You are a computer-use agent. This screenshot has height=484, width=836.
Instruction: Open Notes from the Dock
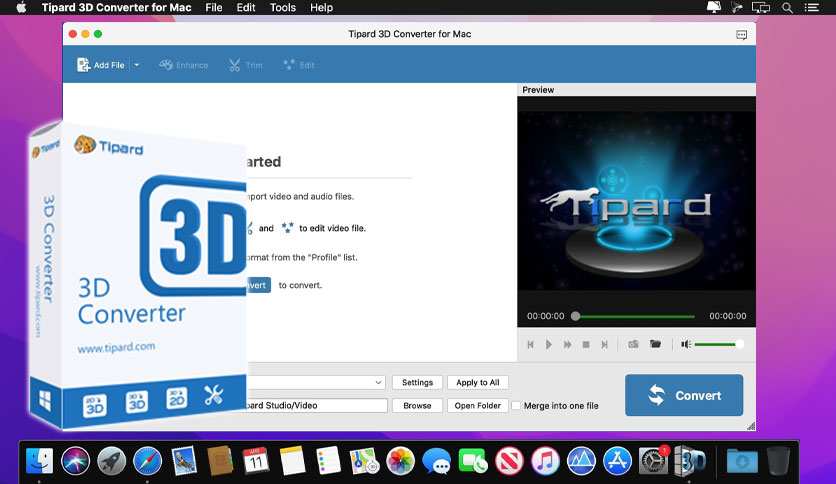pyautogui.click(x=292, y=461)
